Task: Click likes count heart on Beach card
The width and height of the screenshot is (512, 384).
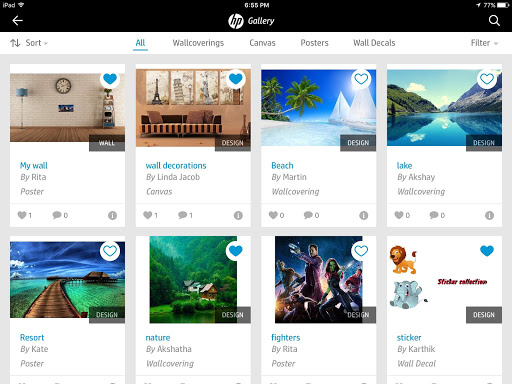Action: click(273, 215)
